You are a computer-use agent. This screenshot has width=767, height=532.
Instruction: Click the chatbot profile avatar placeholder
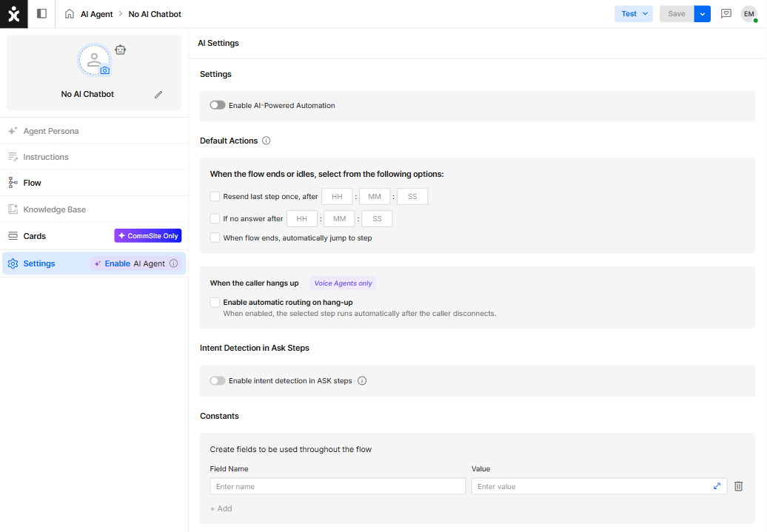click(x=94, y=60)
